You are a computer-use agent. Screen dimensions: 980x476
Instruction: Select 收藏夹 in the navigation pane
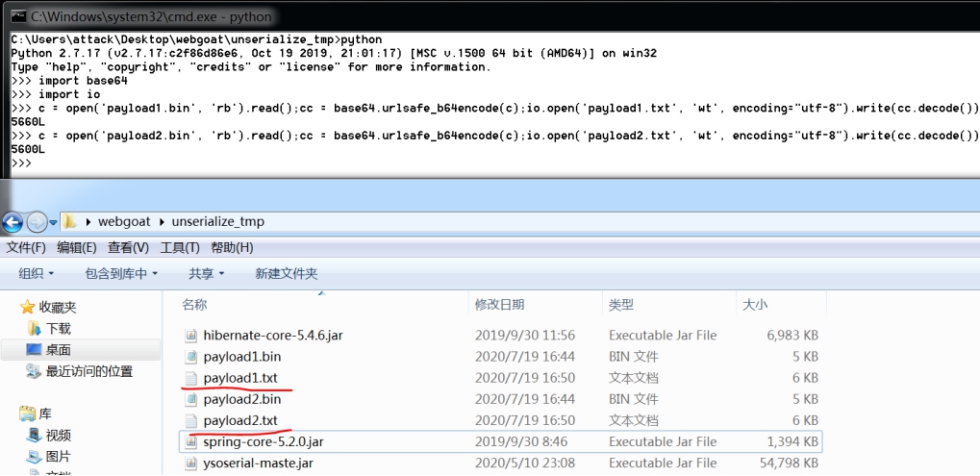[x=58, y=308]
